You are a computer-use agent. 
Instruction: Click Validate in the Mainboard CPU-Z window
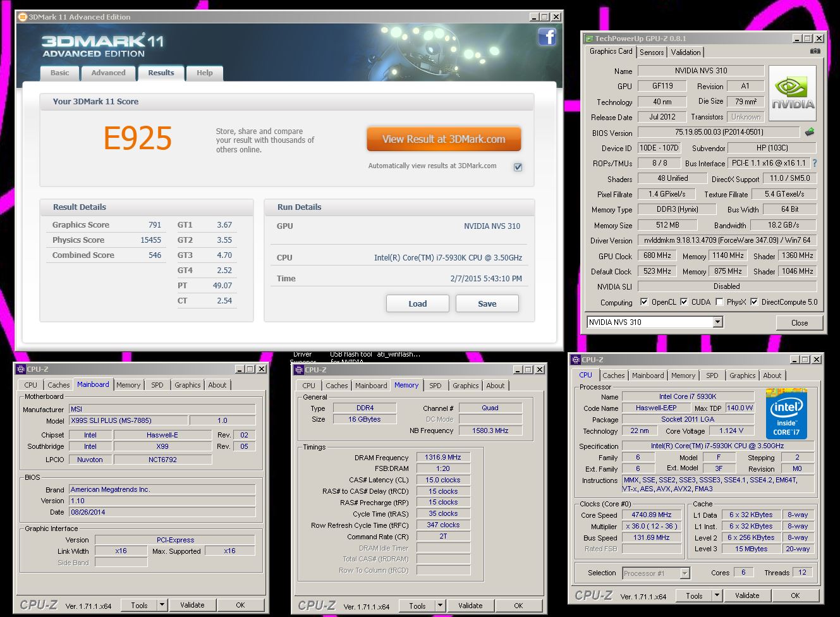pos(192,605)
